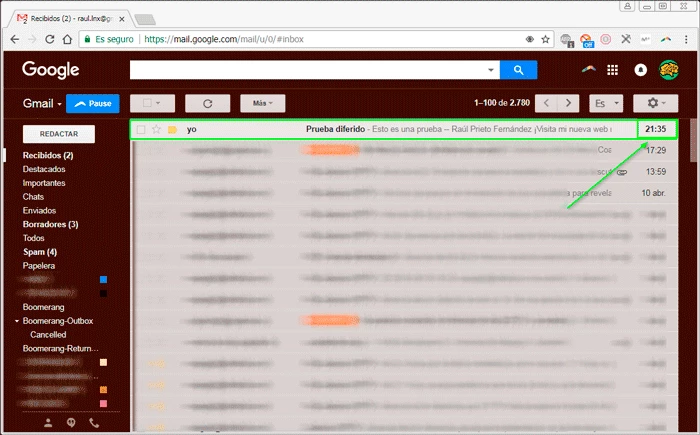Click the blue label color swatch
700x435 pixels.
pyautogui.click(x=103, y=280)
